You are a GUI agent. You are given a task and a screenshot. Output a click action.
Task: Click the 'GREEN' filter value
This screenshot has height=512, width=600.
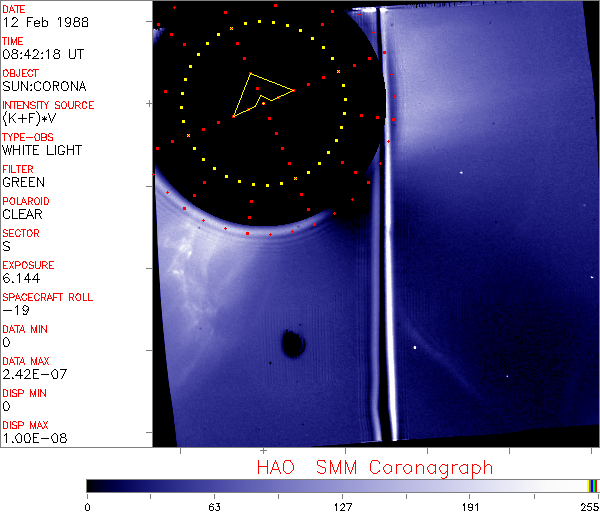pyautogui.click(x=23, y=182)
